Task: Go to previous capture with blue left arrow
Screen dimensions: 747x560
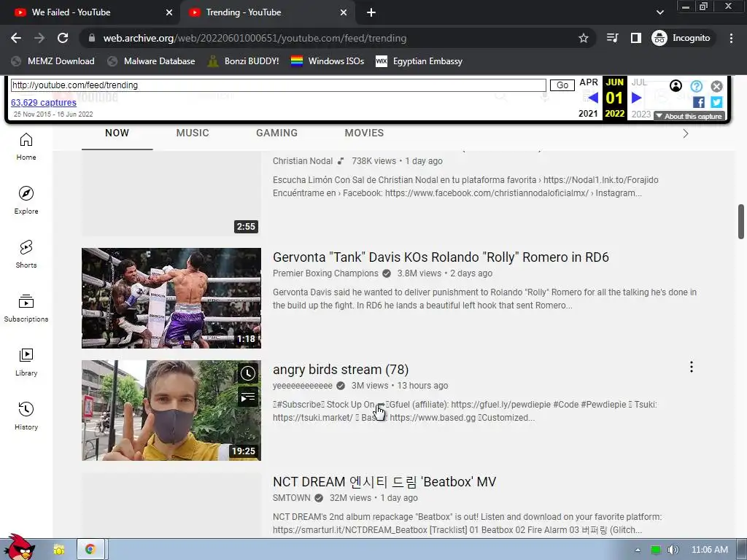Action: (x=593, y=98)
